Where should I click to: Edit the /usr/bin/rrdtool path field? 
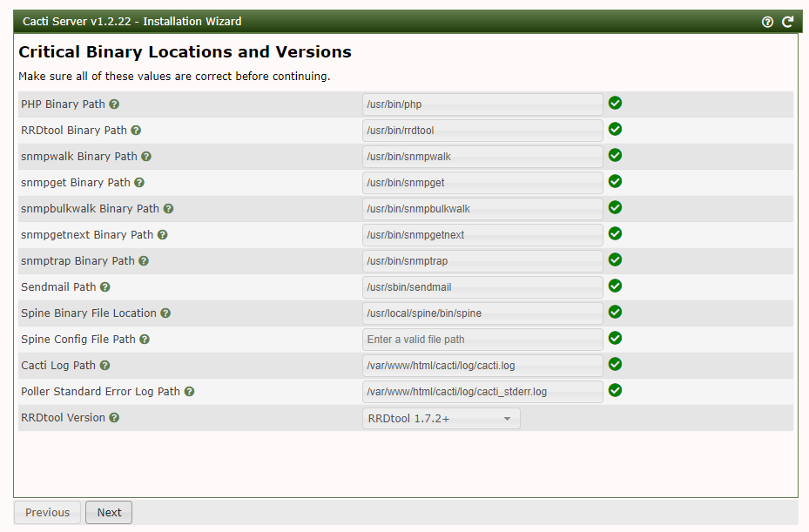click(482, 131)
